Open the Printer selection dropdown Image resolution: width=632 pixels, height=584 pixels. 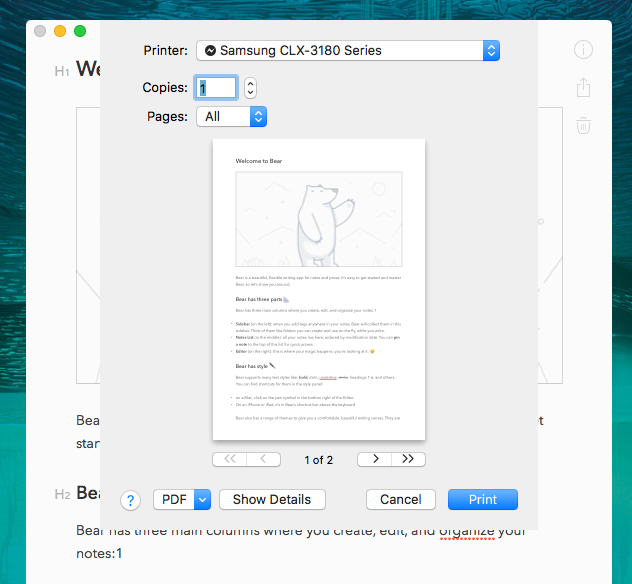[x=348, y=50]
